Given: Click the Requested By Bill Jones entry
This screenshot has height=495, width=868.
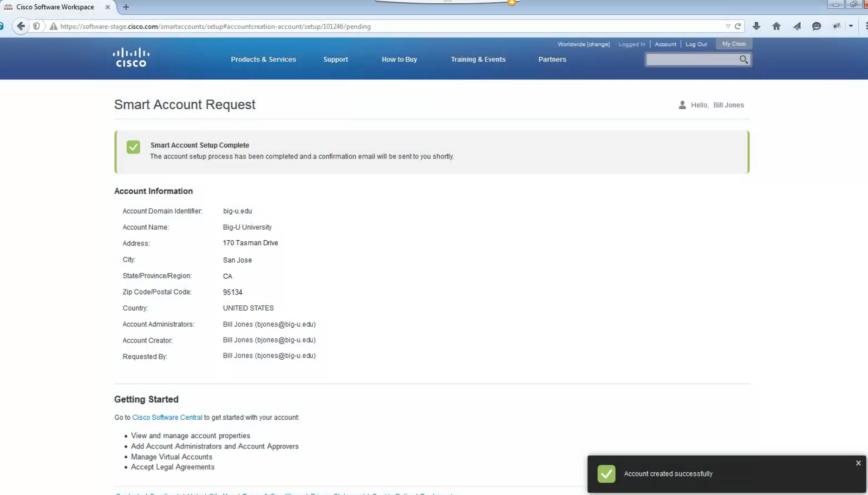Looking at the screenshot, I should pyautogui.click(x=269, y=356).
